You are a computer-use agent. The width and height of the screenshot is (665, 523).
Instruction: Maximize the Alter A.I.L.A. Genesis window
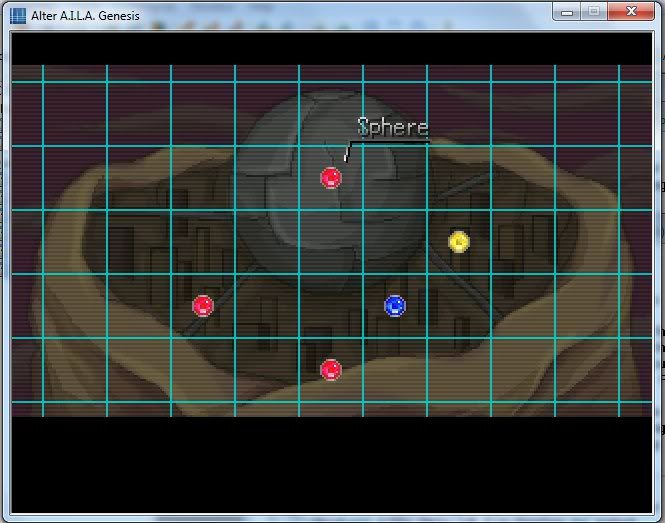[594, 12]
